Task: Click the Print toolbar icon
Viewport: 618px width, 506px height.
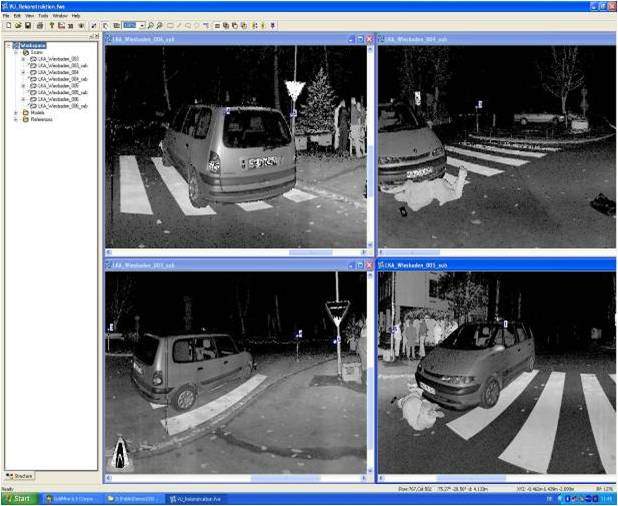Action: [x=40, y=25]
